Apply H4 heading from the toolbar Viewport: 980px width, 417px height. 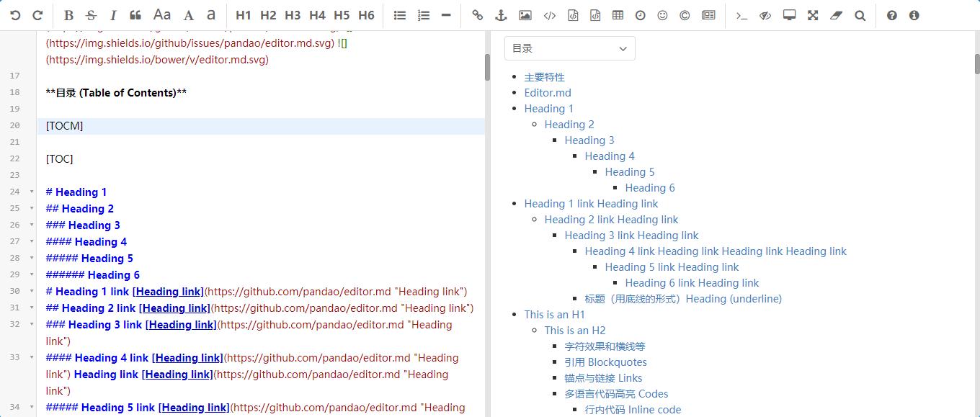click(317, 15)
